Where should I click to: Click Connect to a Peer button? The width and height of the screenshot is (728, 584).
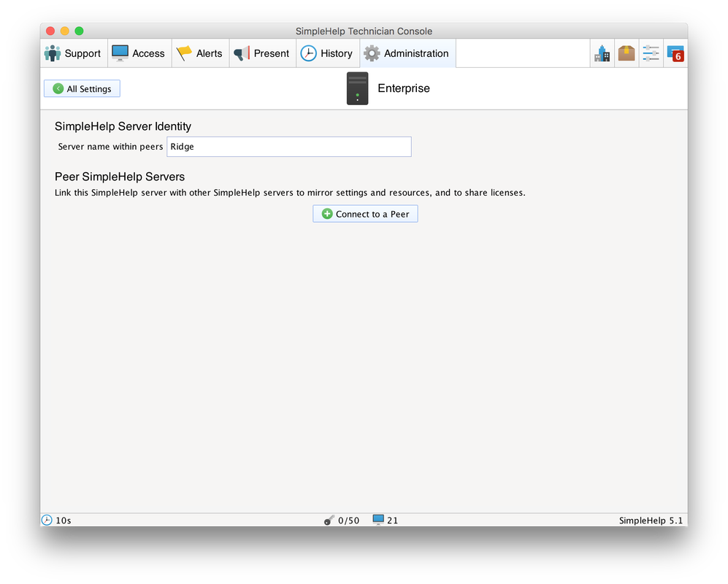coord(365,214)
